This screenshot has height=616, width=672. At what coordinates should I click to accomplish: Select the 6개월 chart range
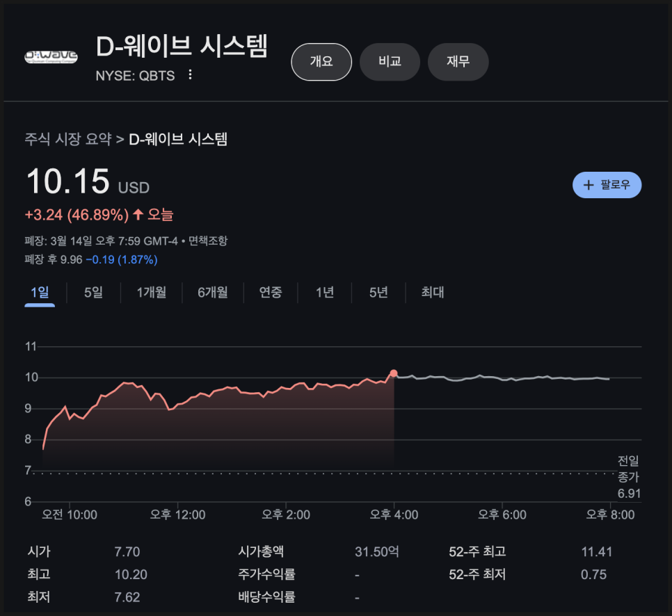[x=213, y=293]
